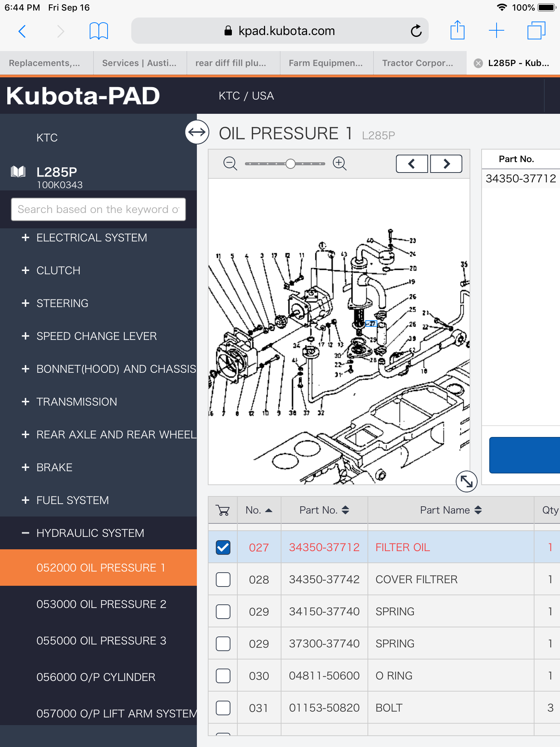Check SPRING 37300-37740 checkbox
This screenshot has height=747, width=560.
223,643
